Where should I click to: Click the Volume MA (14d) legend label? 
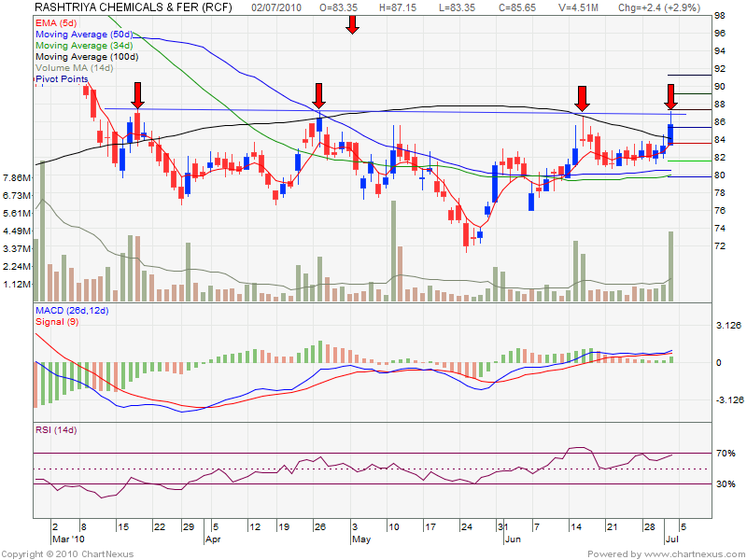click(75, 69)
